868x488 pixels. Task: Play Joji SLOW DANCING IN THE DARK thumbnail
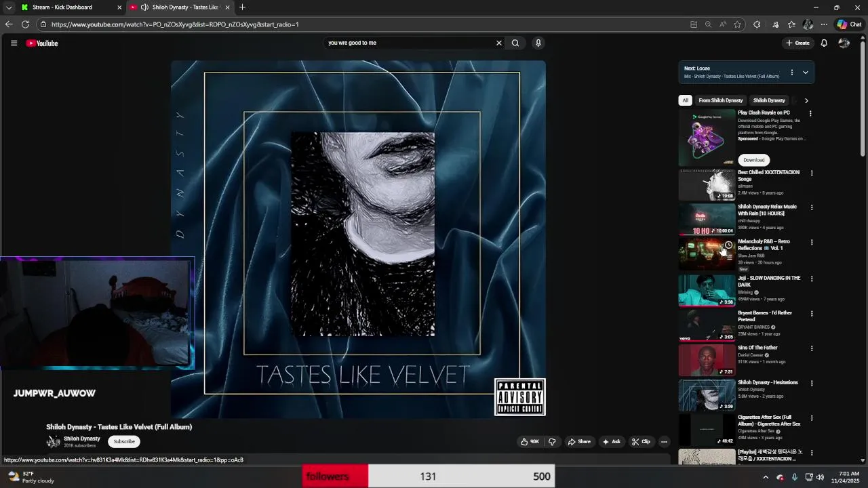(x=707, y=290)
